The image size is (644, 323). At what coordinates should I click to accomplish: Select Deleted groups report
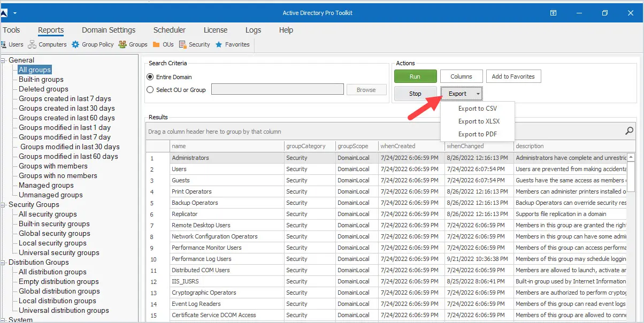(43, 89)
